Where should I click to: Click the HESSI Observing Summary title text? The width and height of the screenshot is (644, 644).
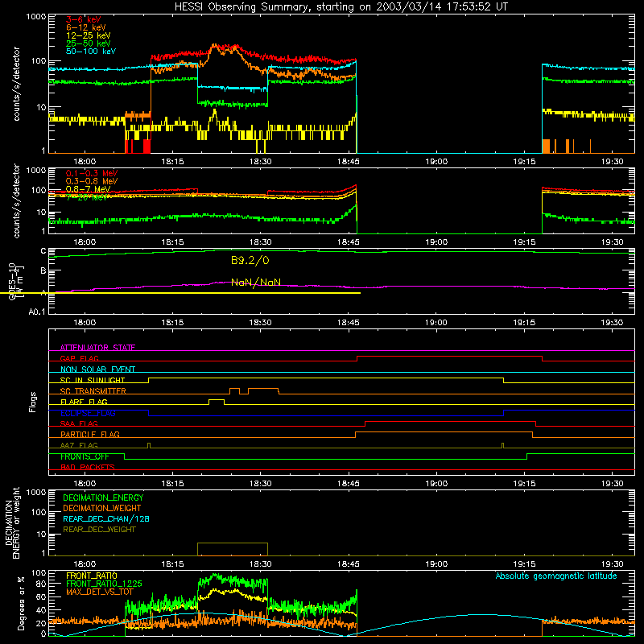pos(341,6)
